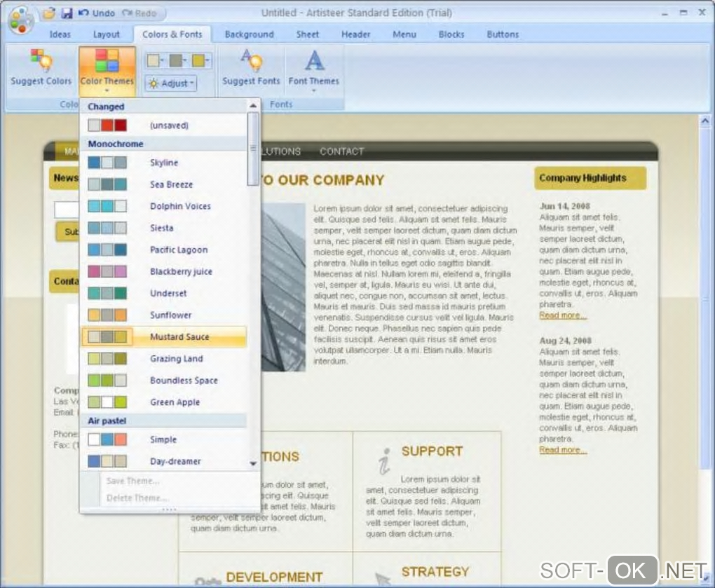Click the STRATEGY heading in preview
This screenshot has width=715, height=588.
[435, 572]
